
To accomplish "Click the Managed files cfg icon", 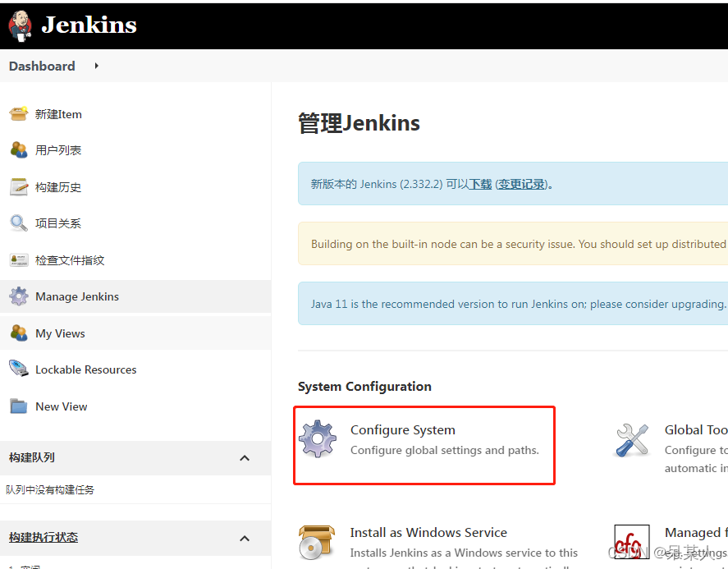I will 630,542.
